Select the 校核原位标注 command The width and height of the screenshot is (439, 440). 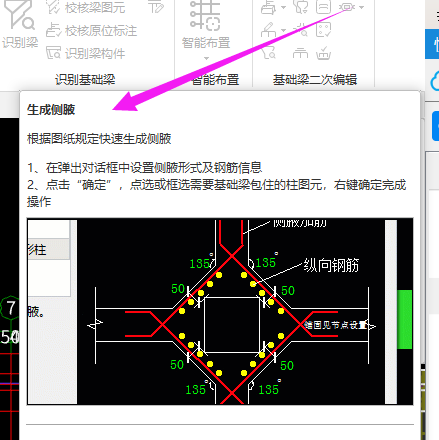91,30
